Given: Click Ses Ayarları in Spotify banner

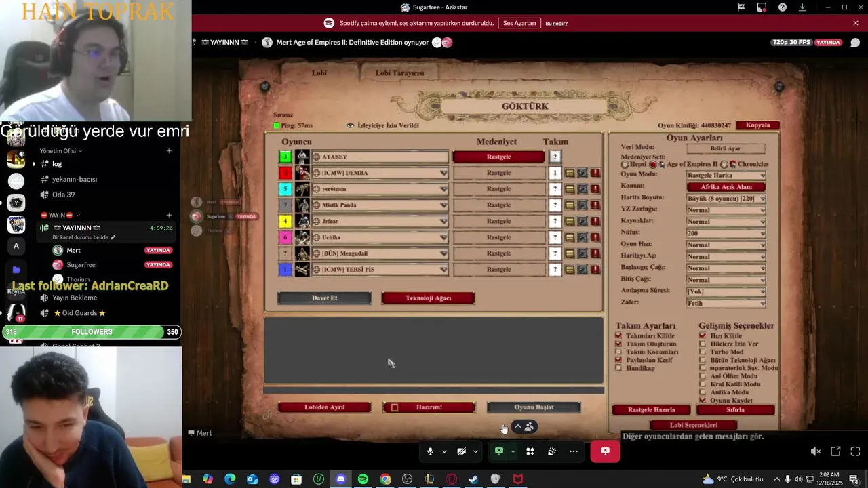Looking at the screenshot, I should click(x=519, y=23).
